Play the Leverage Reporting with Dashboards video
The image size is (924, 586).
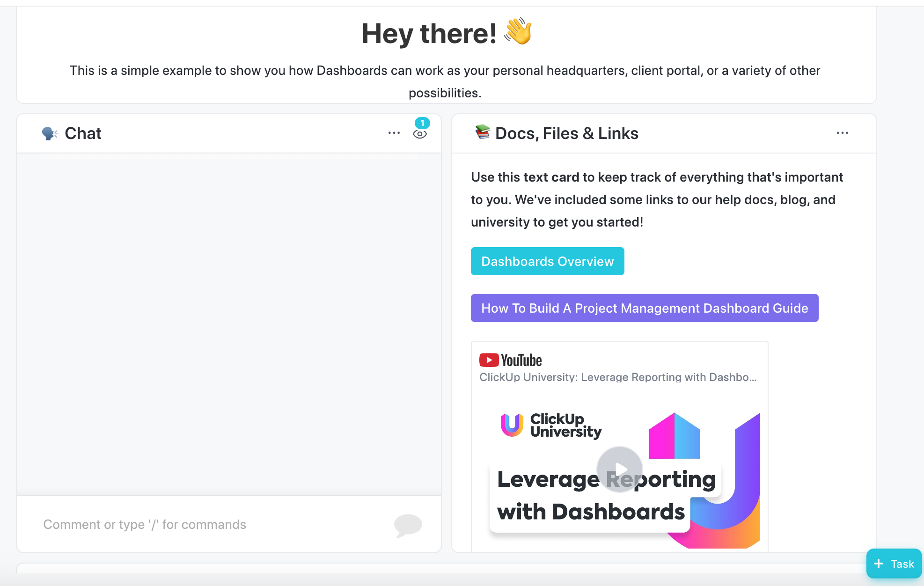[x=620, y=469]
